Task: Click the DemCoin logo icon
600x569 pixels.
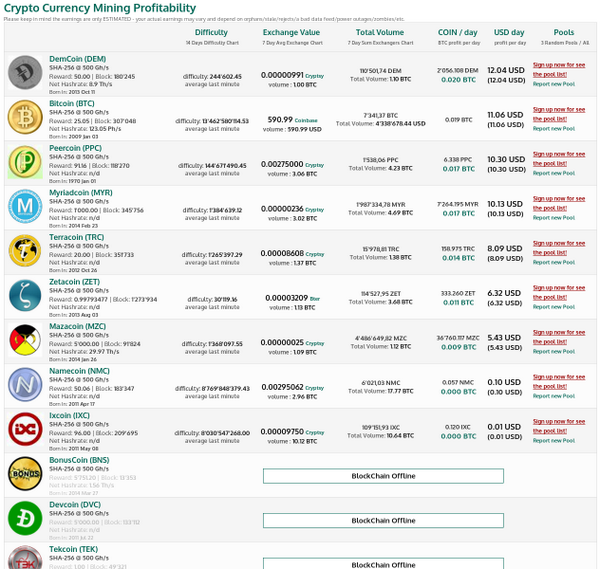Action: pos(25,73)
